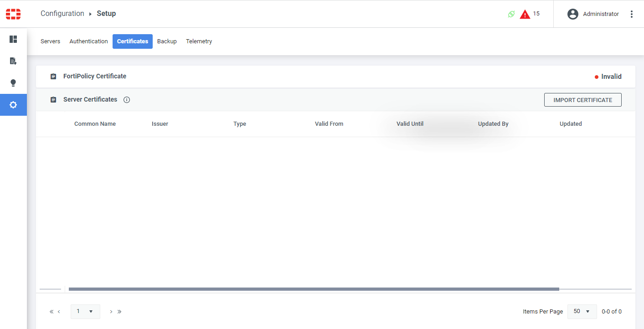This screenshot has height=329, width=644.
Task: Open the three-dot menu beside Administrator
Action: coord(632,14)
